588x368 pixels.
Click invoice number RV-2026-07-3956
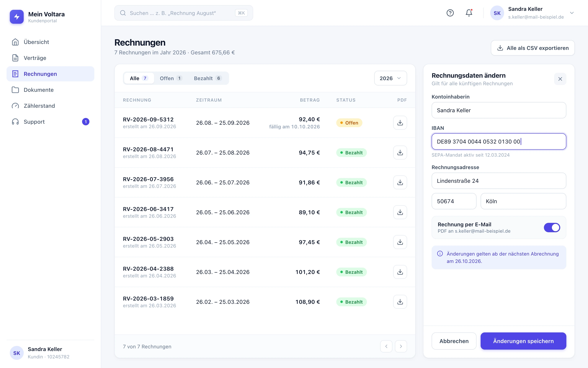[x=148, y=179]
